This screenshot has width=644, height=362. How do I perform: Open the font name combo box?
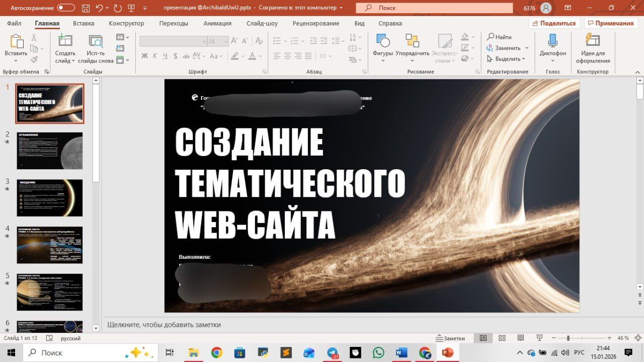coord(174,41)
